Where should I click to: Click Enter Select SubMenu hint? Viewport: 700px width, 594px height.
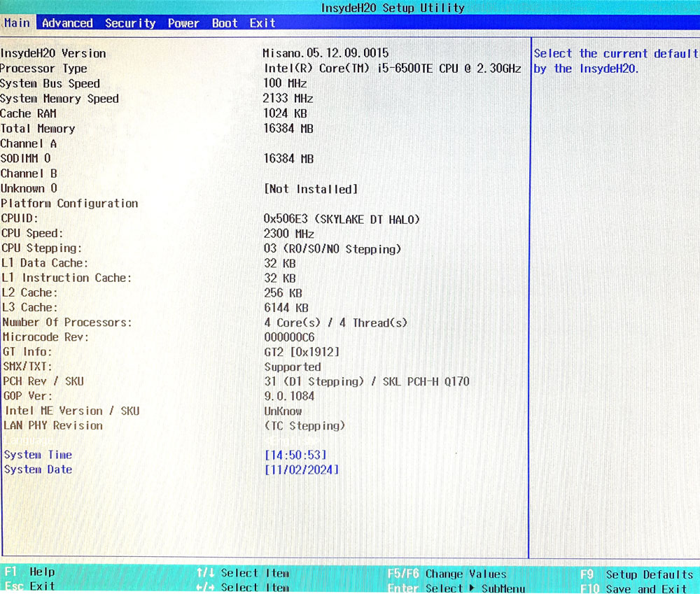(x=456, y=588)
